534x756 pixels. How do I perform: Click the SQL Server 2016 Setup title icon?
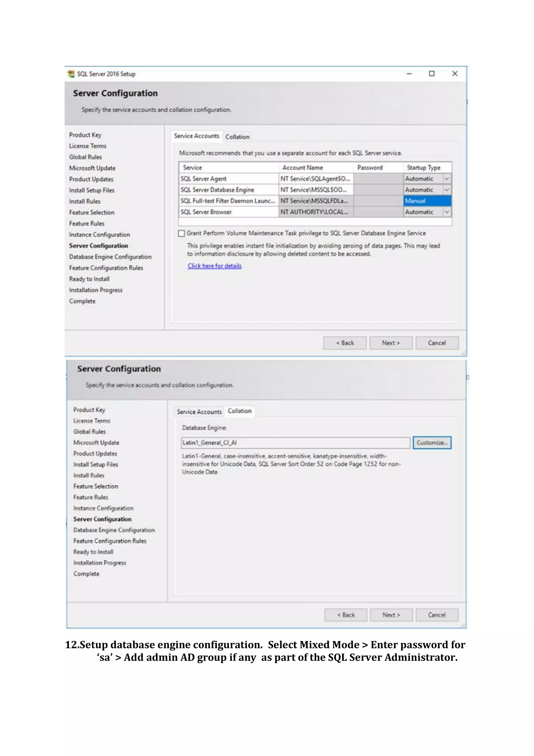[71, 74]
